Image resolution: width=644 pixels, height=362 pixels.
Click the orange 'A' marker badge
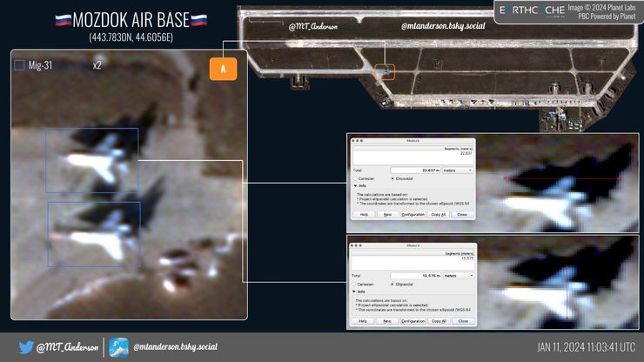[224, 70]
